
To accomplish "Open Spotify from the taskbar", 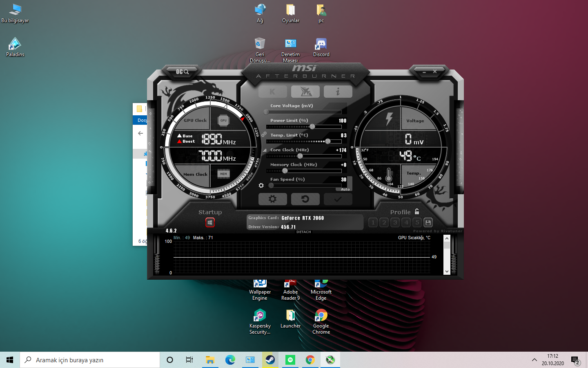I will click(x=290, y=360).
